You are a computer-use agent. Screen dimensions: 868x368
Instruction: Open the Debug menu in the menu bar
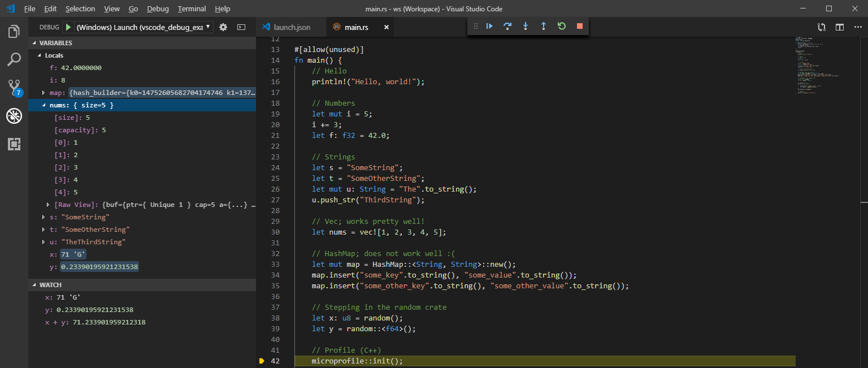click(x=157, y=8)
